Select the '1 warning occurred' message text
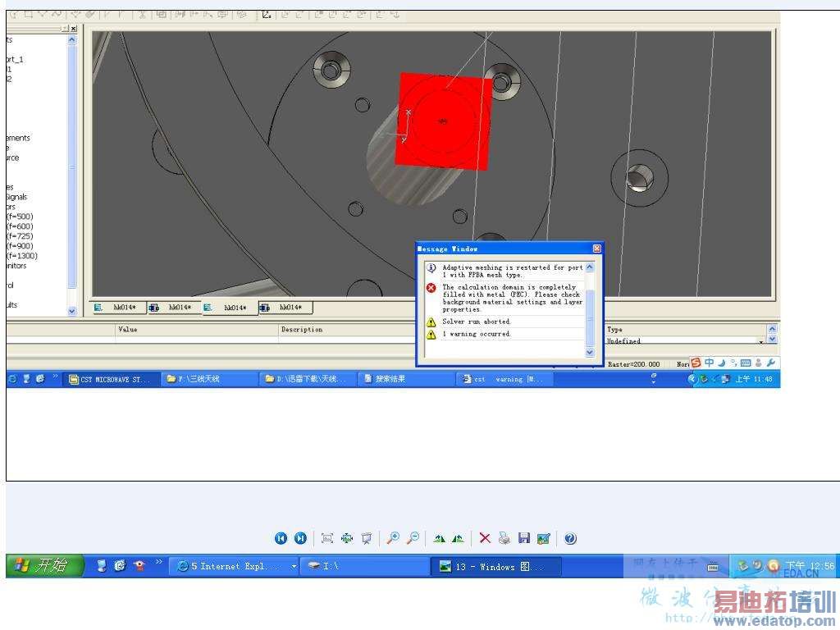The image size is (840, 630). (x=477, y=334)
